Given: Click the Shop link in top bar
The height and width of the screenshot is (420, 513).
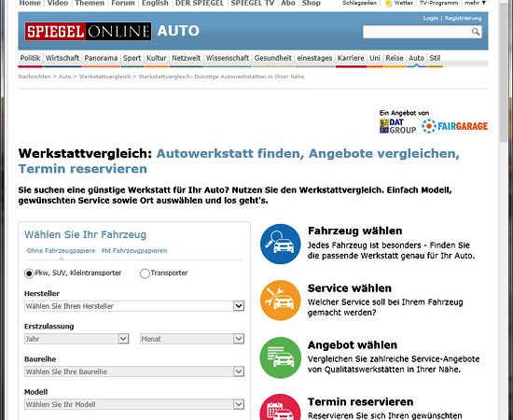Looking at the screenshot, I should (x=312, y=3).
